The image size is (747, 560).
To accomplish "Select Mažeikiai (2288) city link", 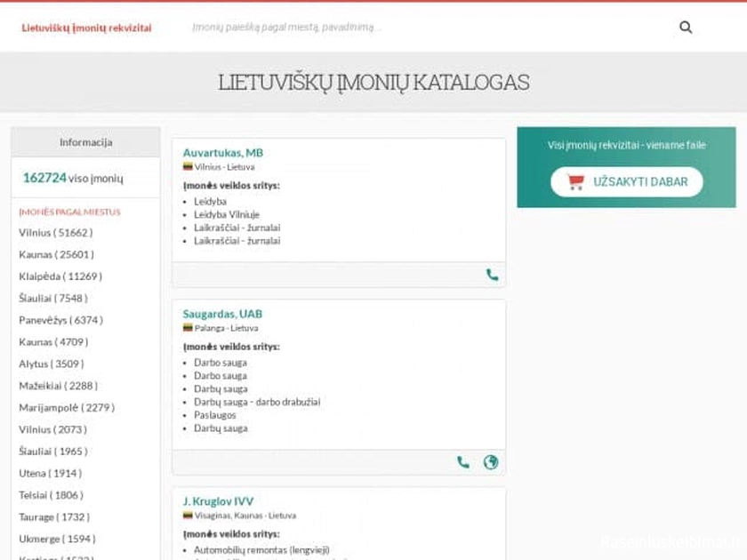I will [x=58, y=386].
